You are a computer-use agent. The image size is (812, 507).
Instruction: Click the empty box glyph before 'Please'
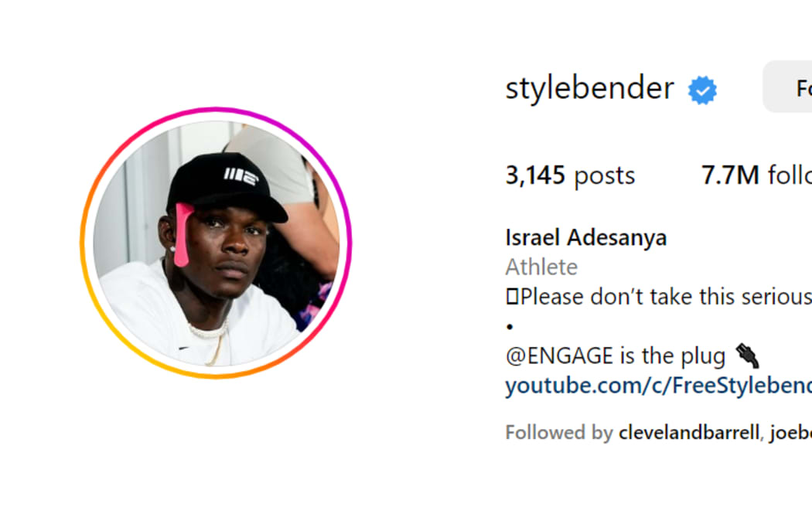coord(512,297)
